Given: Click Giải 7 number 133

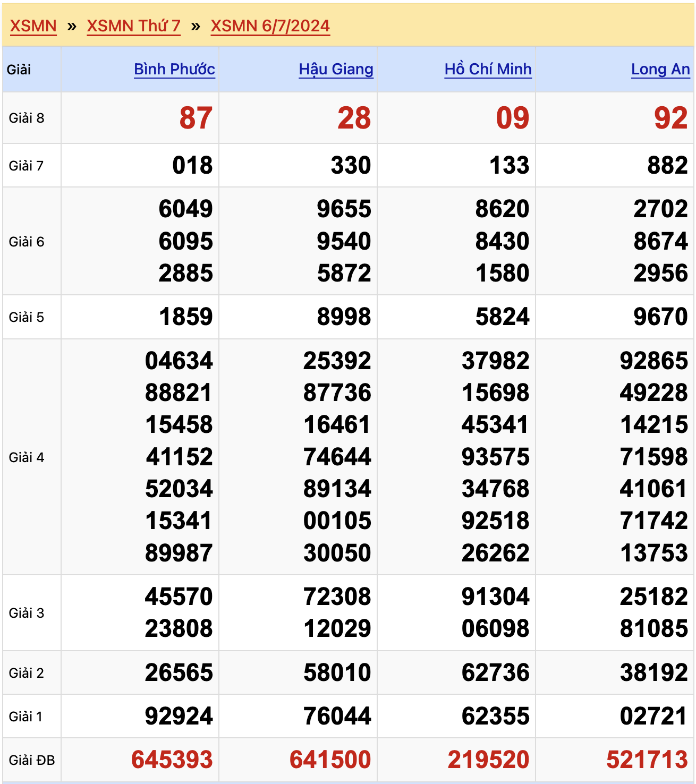Looking at the screenshot, I should [x=510, y=165].
